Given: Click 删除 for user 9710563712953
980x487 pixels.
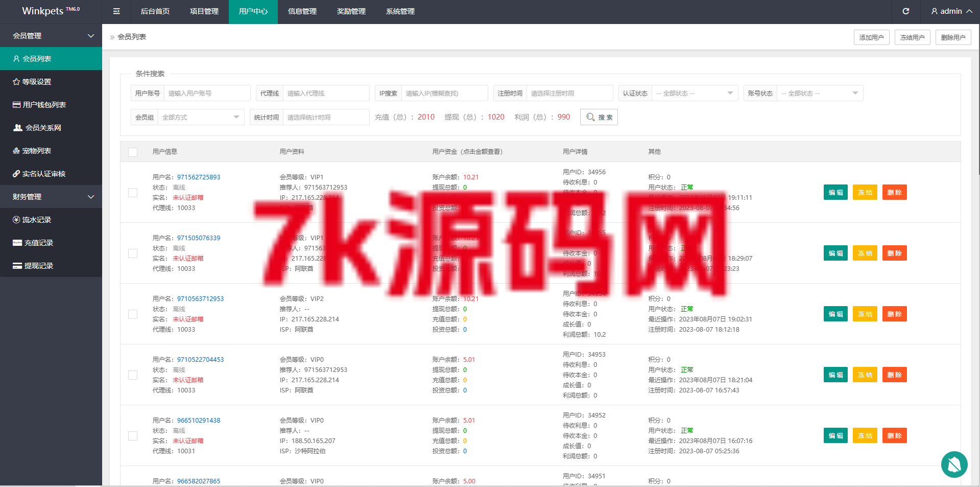Looking at the screenshot, I should click(895, 314).
